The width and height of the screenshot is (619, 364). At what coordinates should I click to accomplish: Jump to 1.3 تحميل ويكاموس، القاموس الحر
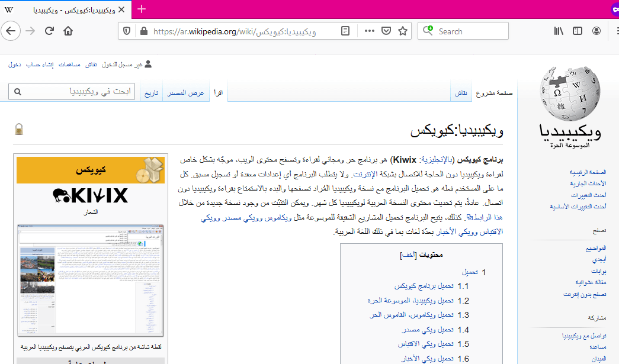click(411, 315)
